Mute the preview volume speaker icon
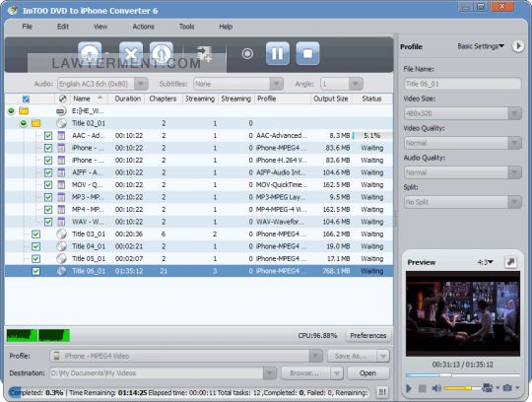The height and width of the screenshot is (402, 532). pyautogui.click(x=436, y=388)
